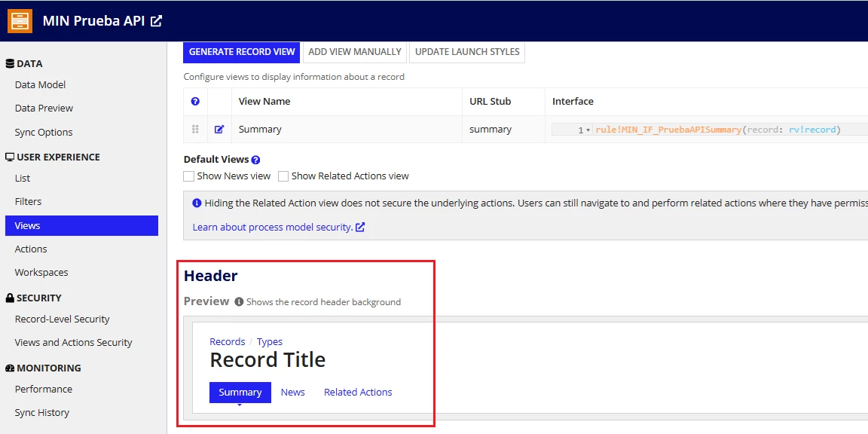868x434 pixels.
Task: Click URL Stub column header
Action: (491, 101)
